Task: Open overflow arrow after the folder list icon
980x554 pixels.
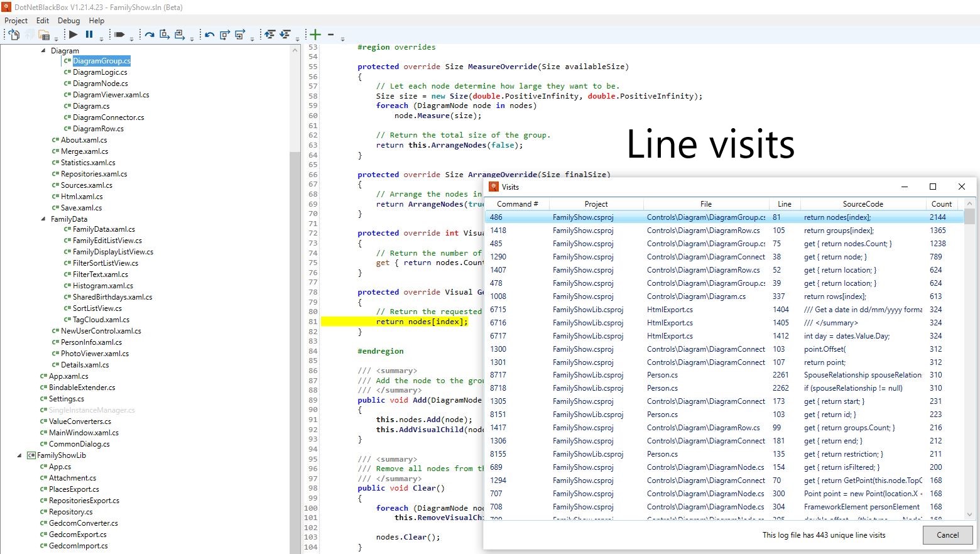Action: coord(56,38)
